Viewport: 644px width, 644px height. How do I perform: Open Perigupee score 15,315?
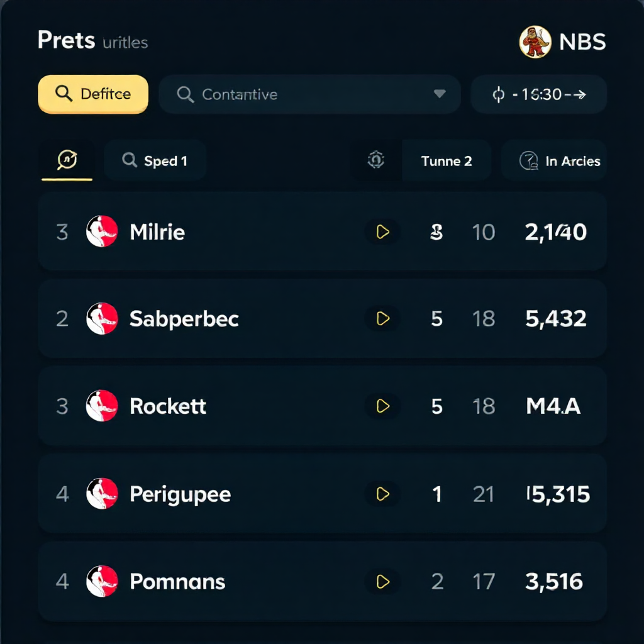(558, 494)
